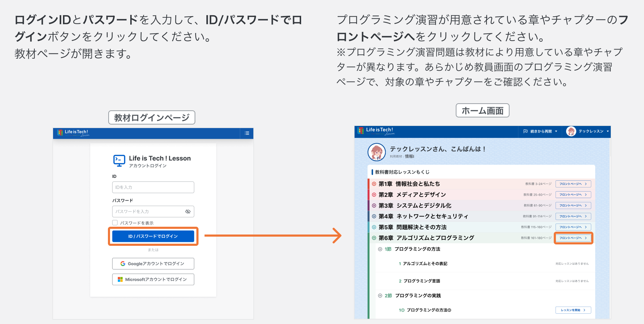Click the ホーム画面 label
Image resolution: width=644 pixels, height=324 pixels.
483,111
